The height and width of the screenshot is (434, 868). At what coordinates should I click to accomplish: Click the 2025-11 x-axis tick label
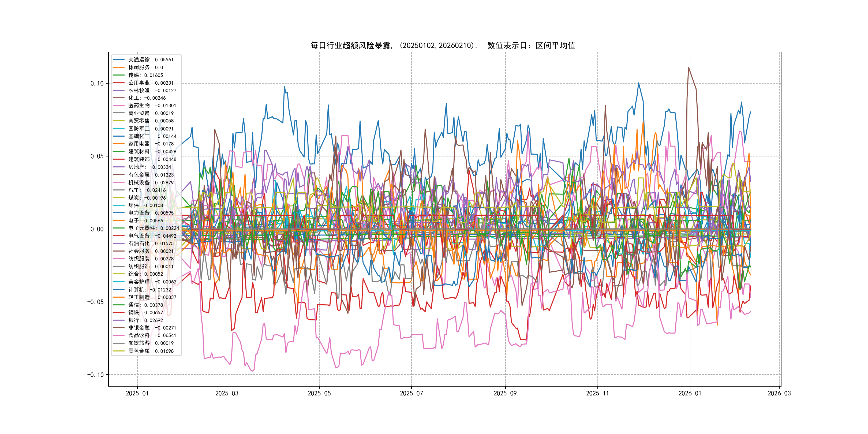597,393
